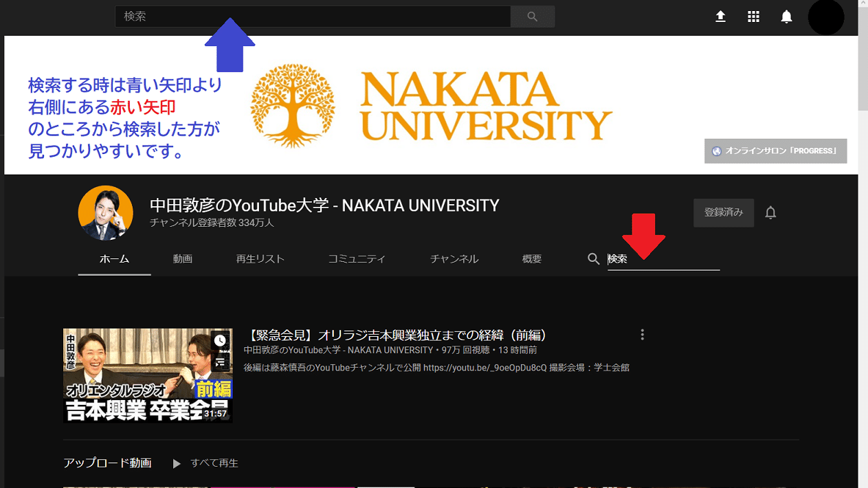
Task: Open the upload video icon
Action: coord(720,16)
